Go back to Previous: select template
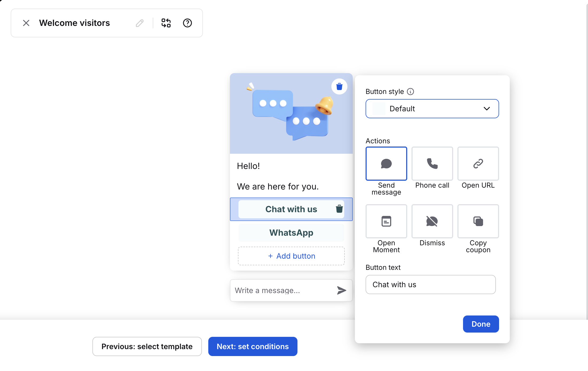This screenshot has height=371, width=588. pyautogui.click(x=147, y=346)
